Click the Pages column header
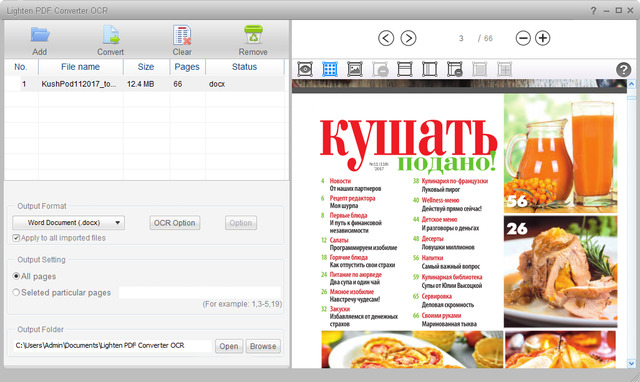 [187, 67]
